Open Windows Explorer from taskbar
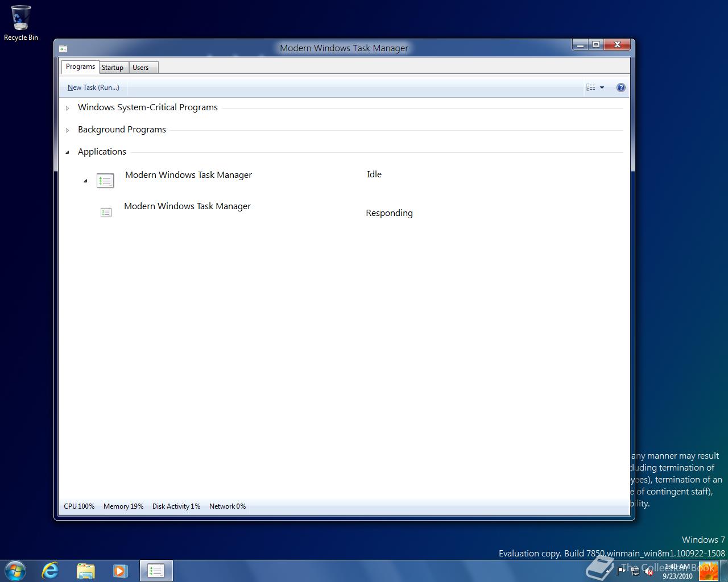 tap(85, 571)
